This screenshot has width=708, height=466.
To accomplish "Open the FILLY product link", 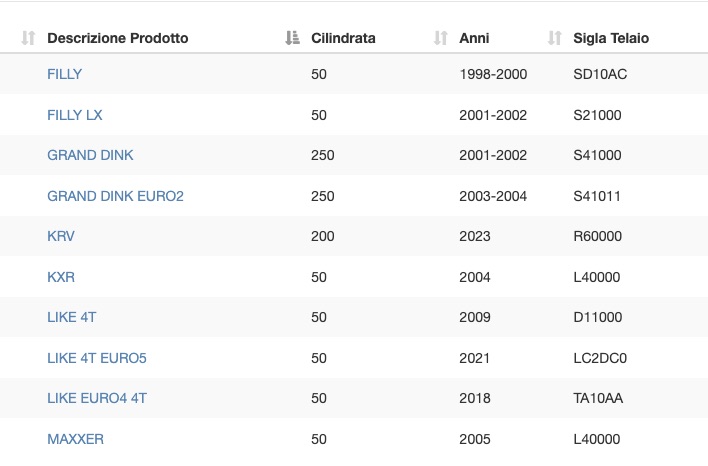I will pyautogui.click(x=65, y=74).
